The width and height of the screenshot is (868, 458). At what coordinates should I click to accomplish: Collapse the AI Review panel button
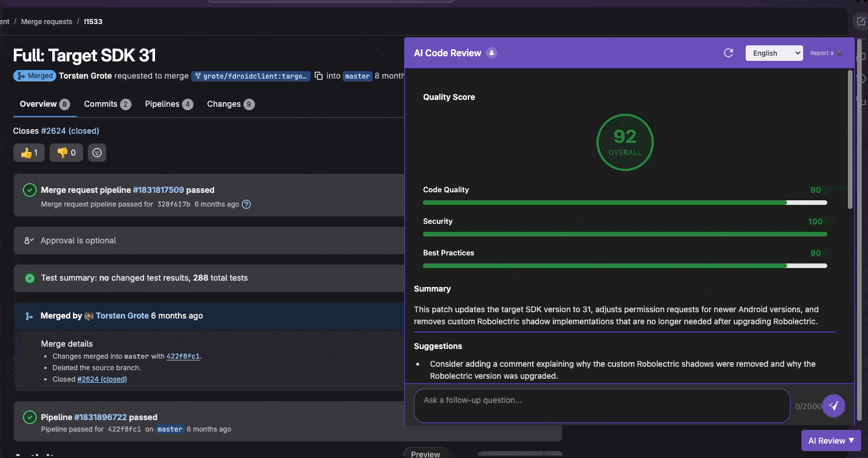[831, 441]
